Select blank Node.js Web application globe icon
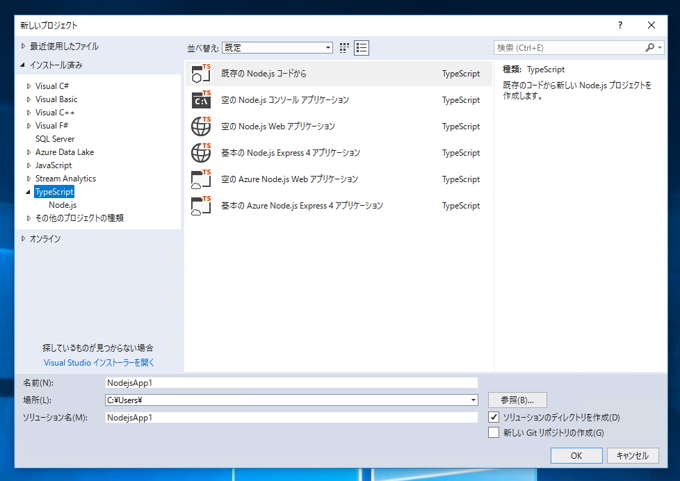Viewport: 680px width, 481px height. [x=201, y=127]
